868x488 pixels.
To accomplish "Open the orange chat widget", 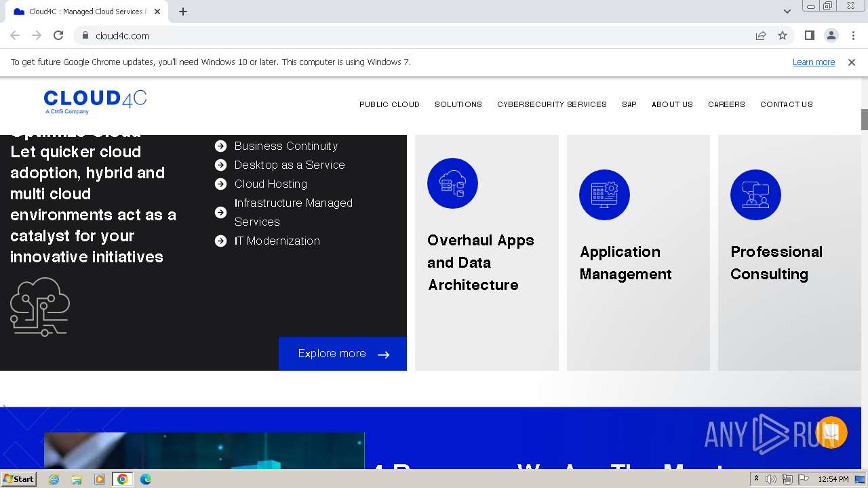I will 831,432.
